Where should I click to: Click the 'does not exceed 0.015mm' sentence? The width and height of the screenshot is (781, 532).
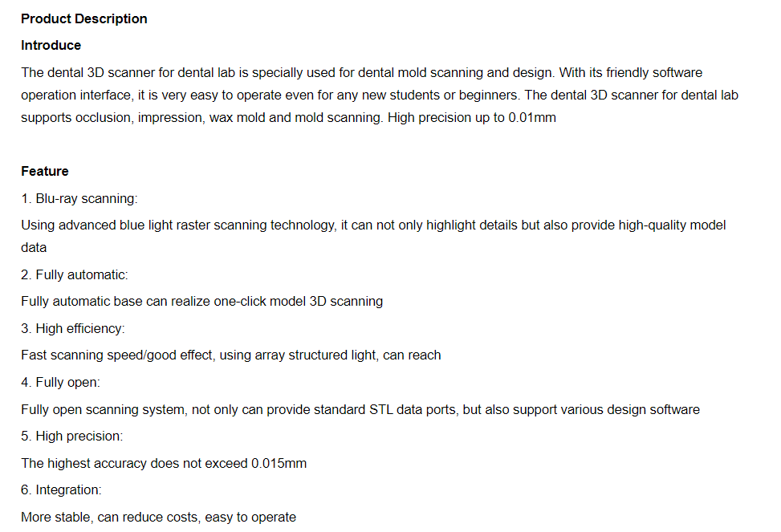tap(164, 463)
